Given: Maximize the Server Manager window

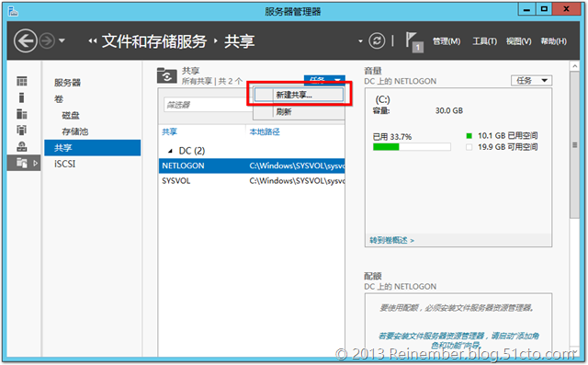Looking at the screenshot, I should point(544,9).
